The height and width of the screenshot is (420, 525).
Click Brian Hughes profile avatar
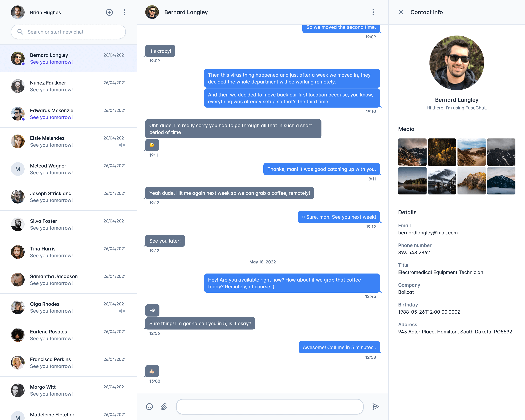tap(18, 12)
